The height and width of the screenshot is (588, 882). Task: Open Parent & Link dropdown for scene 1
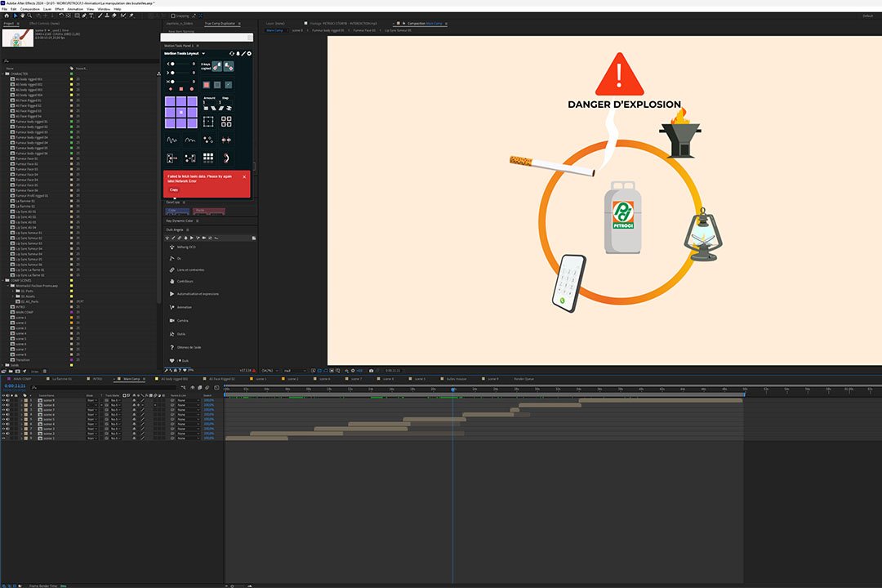(188, 439)
